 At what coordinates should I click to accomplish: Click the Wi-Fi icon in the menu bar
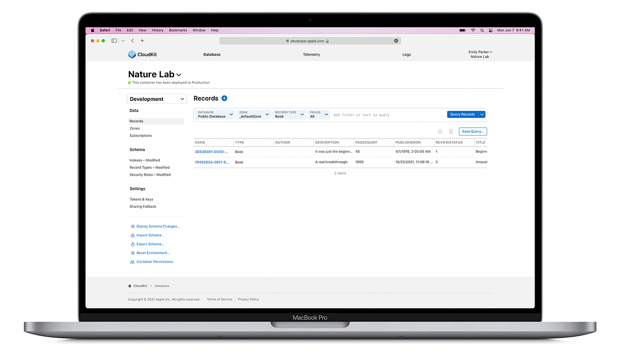coord(473,30)
